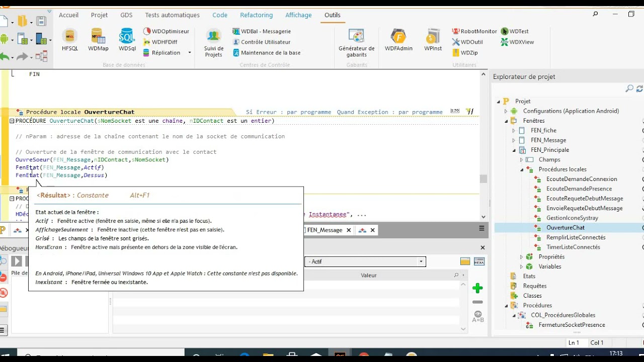The height and width of the screenshot is (362, 644).
Task: Launch WDFAdmin tool
Action: pos(398,40)
